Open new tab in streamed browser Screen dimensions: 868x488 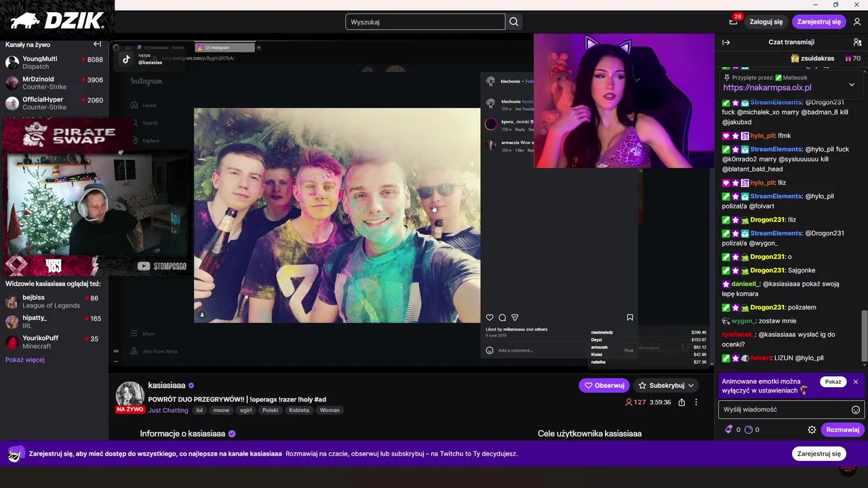point(258,47)
